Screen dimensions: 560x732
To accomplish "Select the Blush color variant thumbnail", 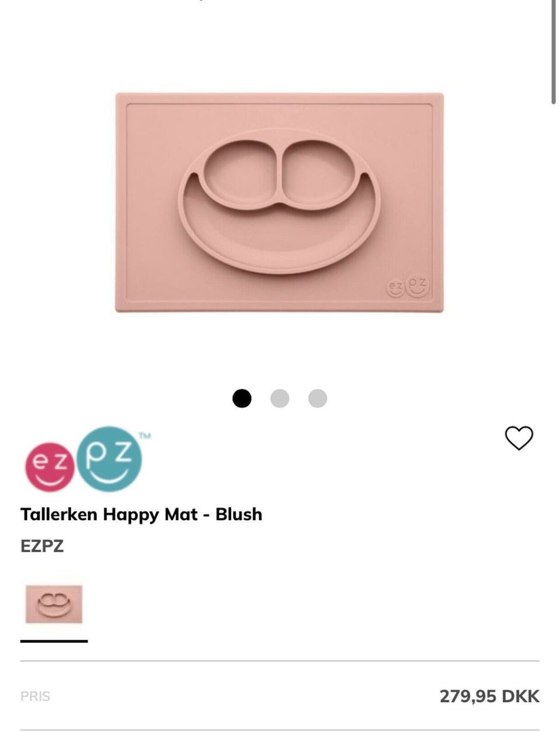I will tap(54, 605).
